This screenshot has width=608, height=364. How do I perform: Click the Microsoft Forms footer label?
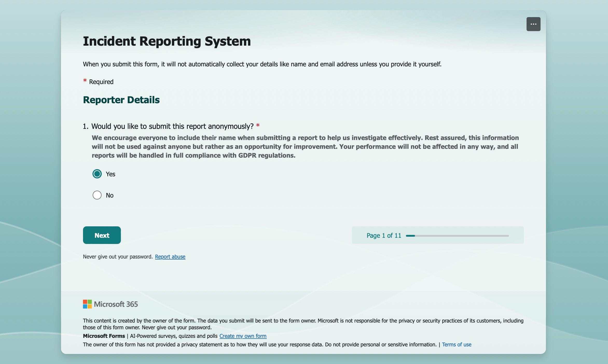point(104,336)
